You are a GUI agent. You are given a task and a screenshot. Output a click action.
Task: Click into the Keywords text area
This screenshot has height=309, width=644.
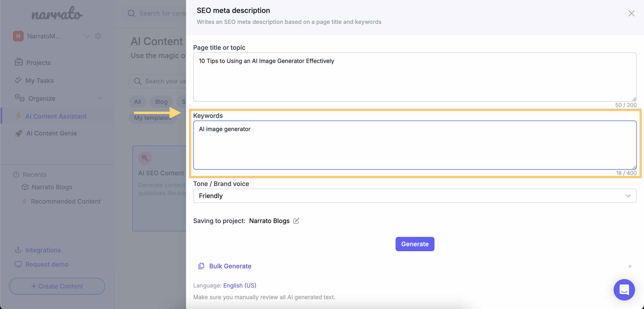pos(415,145)
